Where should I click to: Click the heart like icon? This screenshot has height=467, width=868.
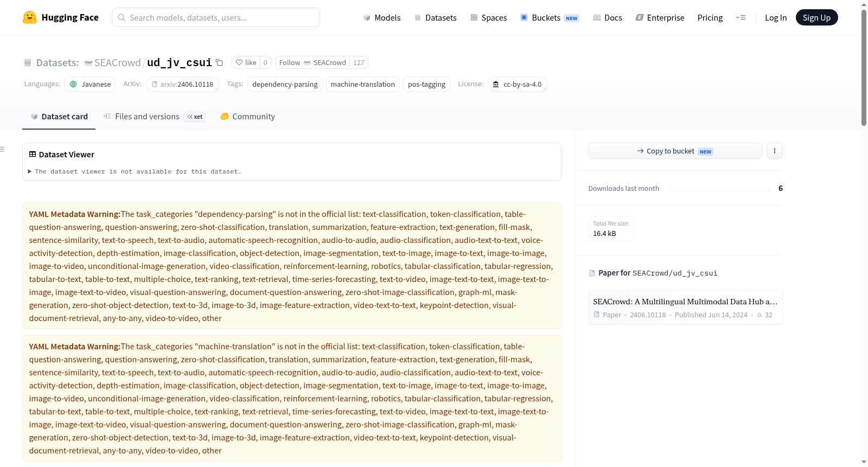pos(239,62)
